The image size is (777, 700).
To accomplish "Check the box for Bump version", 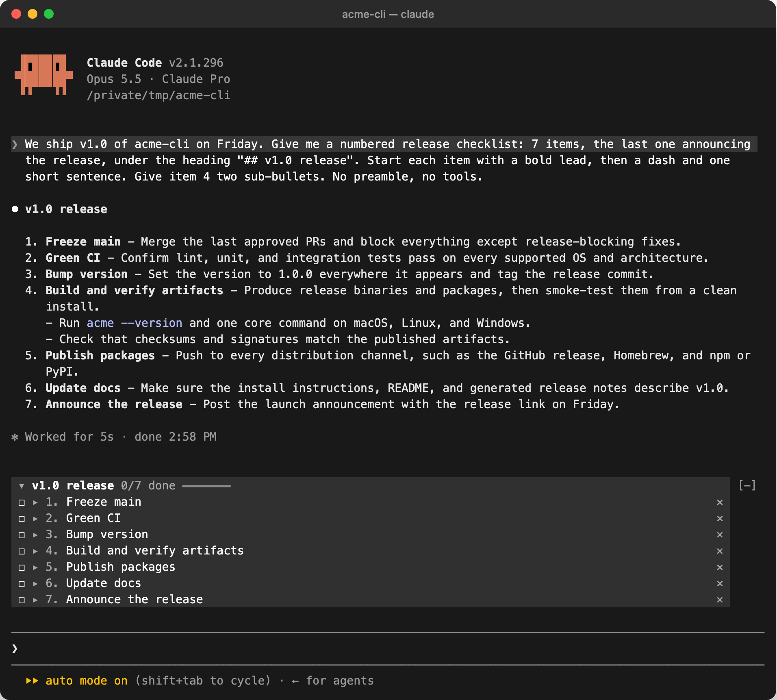I will pos(22,535).
